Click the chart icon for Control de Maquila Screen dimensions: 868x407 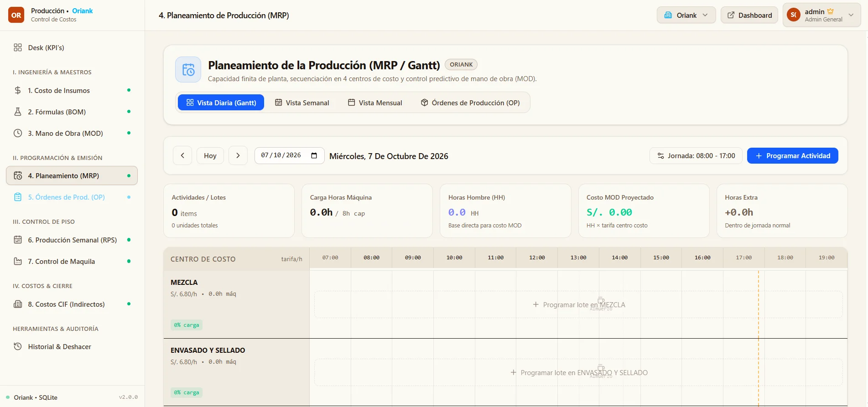(18, 261)
